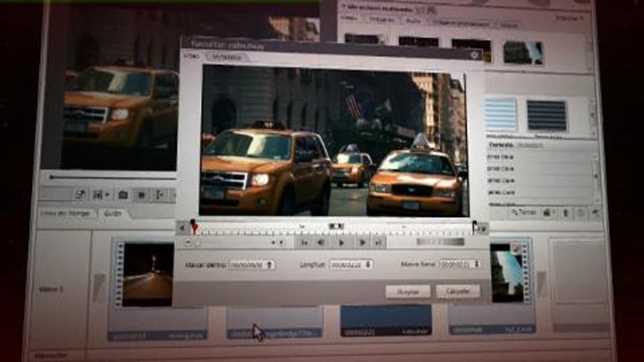This screenshot has height=362, width=644.
Task: Click the Marcar dentro timecode field
Action: (248, 264)
